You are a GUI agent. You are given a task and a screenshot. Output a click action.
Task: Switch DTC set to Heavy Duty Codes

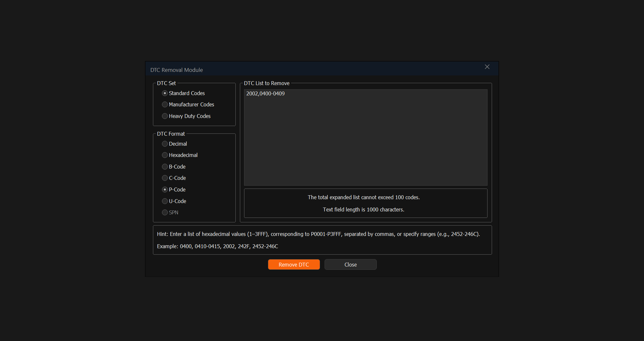point(165,116)
